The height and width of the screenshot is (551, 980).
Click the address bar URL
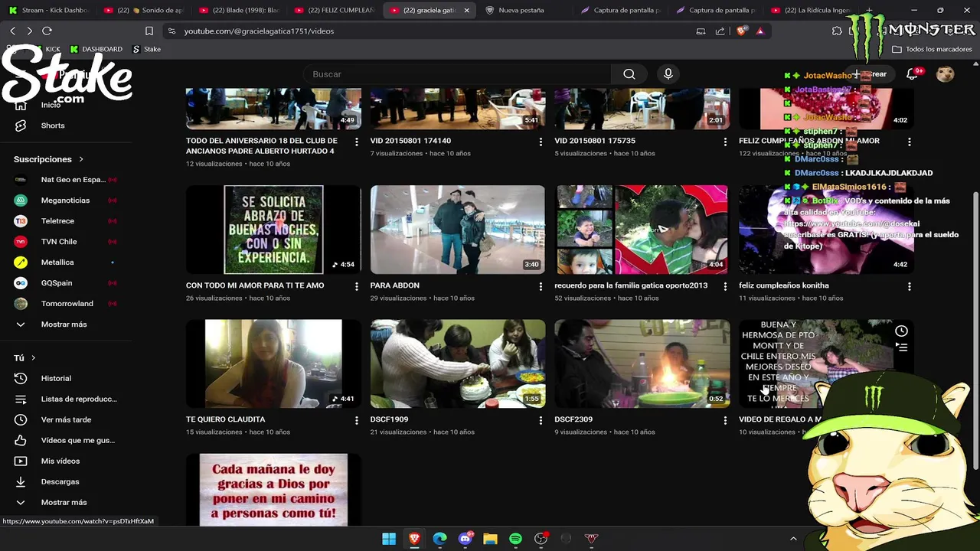(x=259, y=31)
